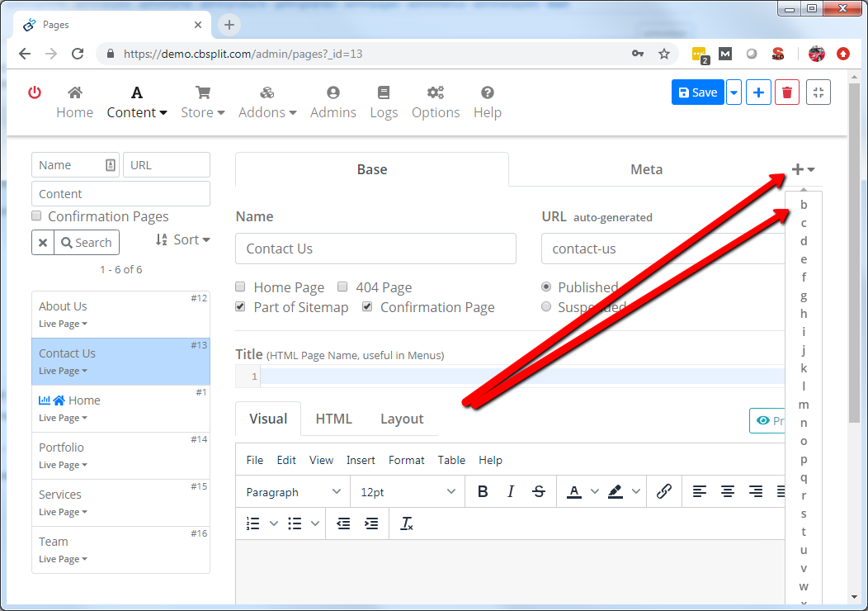The image size is (868, 611).
Task: Toggle the fullscreen compress icon
Action: pyautogui.click(x=818, y=92)
